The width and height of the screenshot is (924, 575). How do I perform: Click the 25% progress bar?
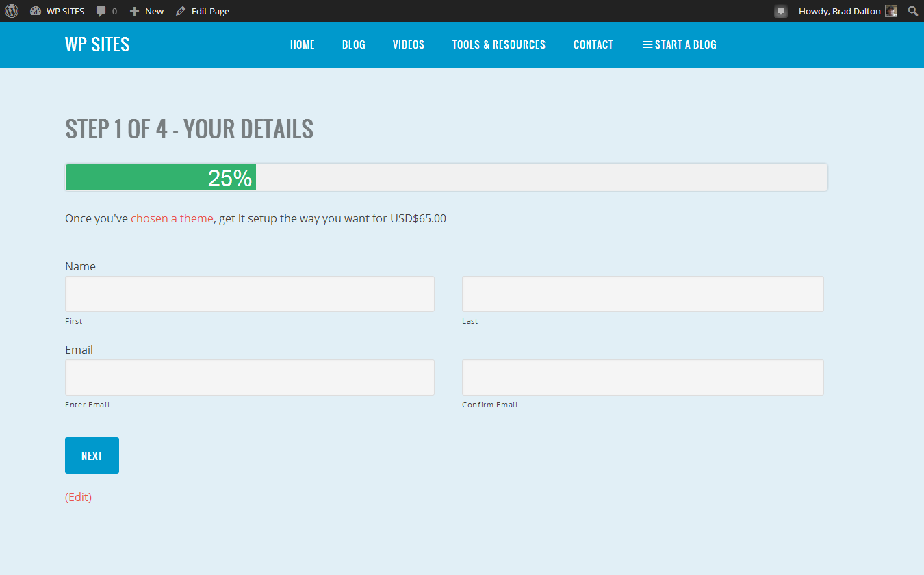coord(446,178)
